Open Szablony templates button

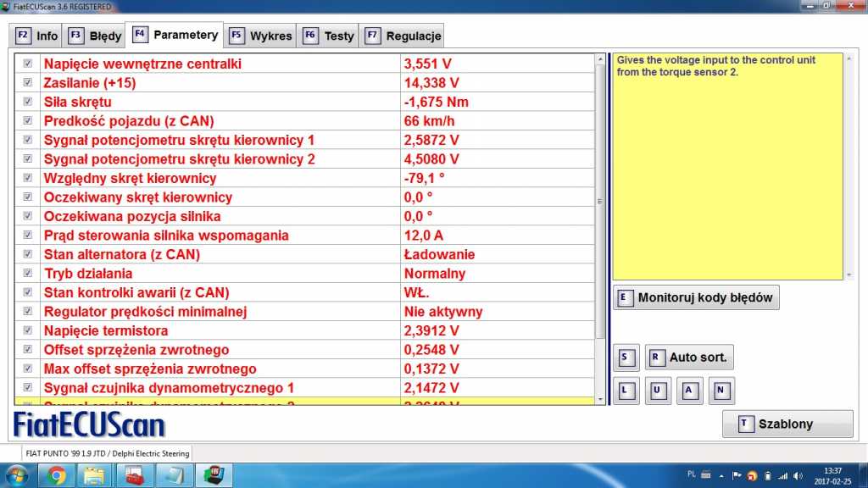click(x=787, y=424)
